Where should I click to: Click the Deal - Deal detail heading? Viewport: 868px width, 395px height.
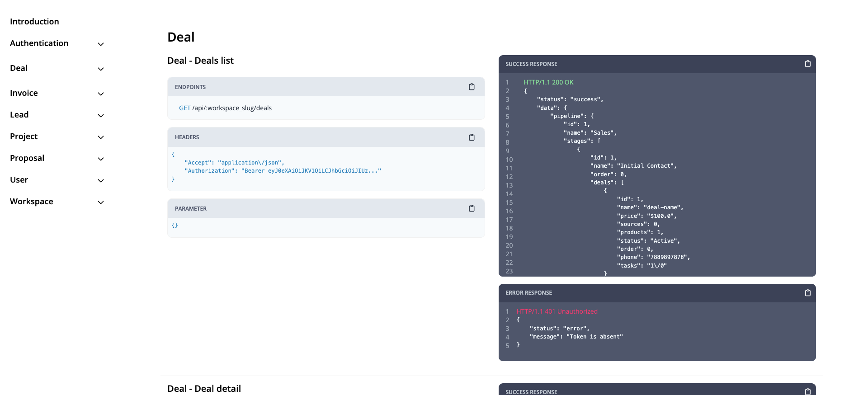204,389
